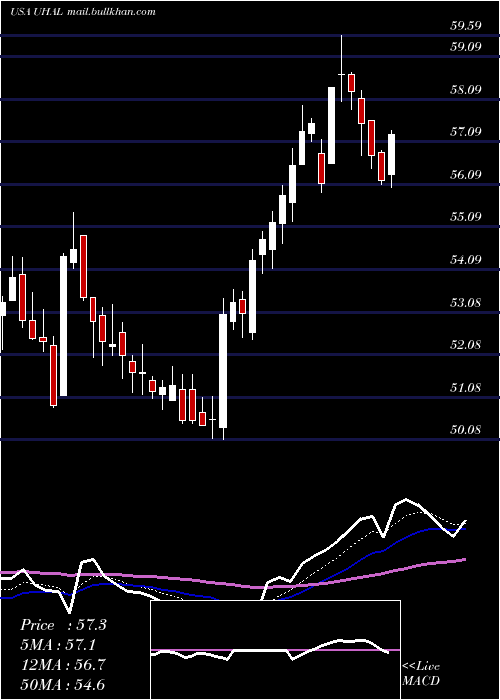Click the 5MA : 57.1 readout
Screen dimensions: 500x700
pyautogui.click(x=58, y=645)
